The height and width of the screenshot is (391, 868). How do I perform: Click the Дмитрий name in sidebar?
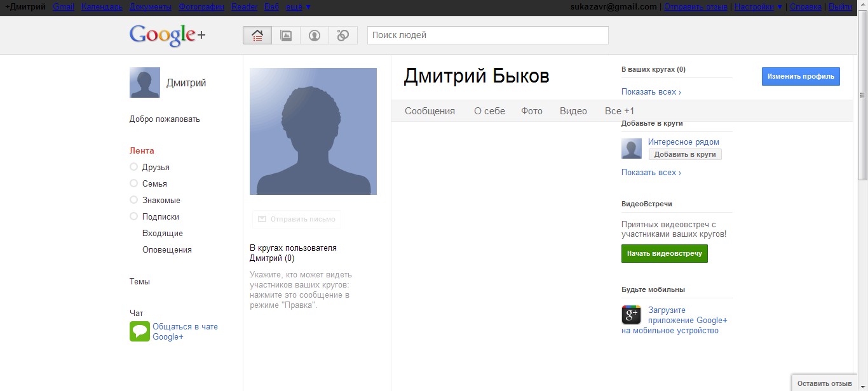186,83
